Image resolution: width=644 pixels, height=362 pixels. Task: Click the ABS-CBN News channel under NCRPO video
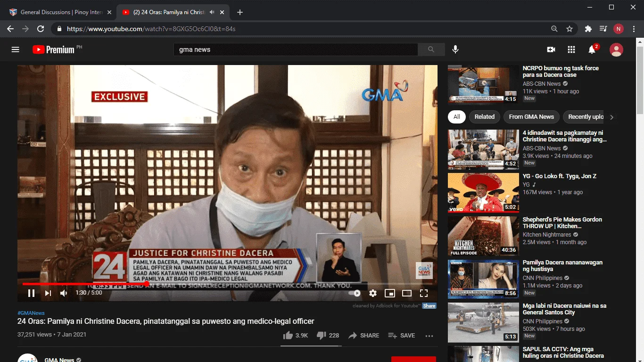(542, 83)
